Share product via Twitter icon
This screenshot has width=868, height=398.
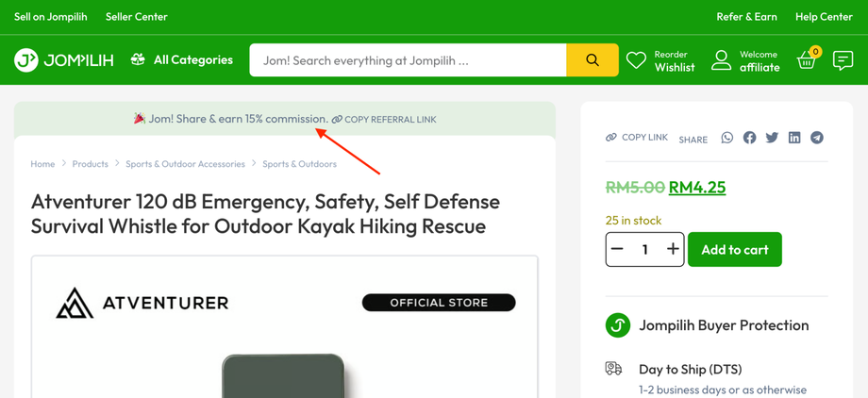tap(772, 138)
